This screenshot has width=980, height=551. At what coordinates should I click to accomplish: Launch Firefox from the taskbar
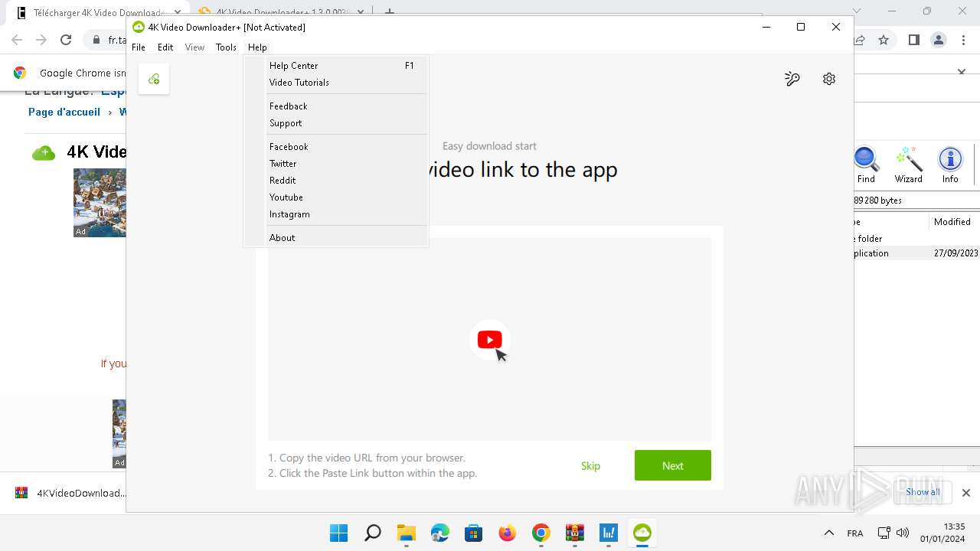507,533
